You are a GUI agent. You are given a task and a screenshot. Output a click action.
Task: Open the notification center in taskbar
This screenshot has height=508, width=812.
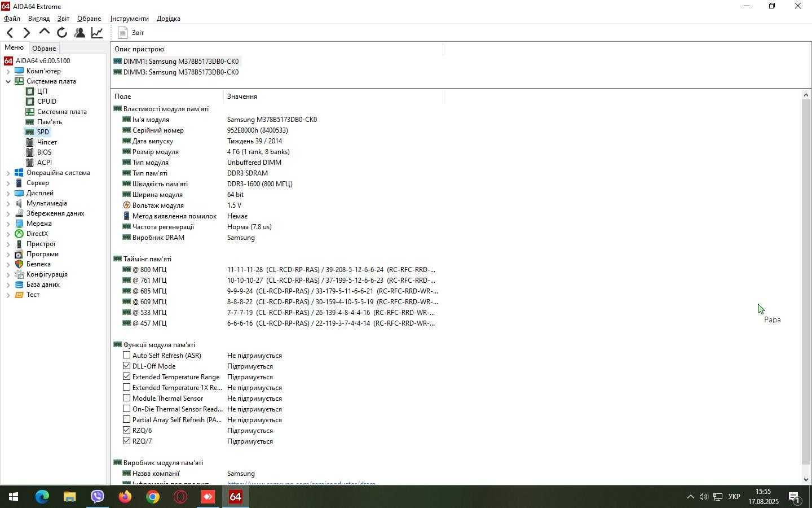pos(795,497)
